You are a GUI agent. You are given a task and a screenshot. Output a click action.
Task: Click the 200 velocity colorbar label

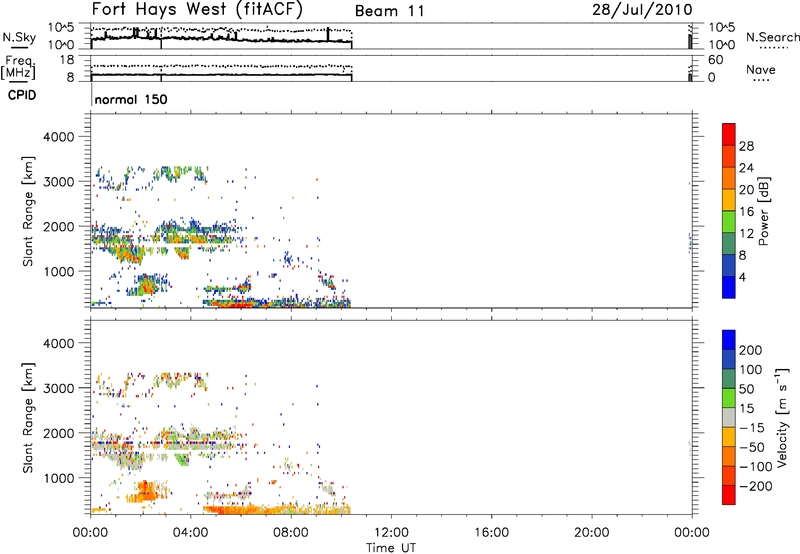[751, 350]
